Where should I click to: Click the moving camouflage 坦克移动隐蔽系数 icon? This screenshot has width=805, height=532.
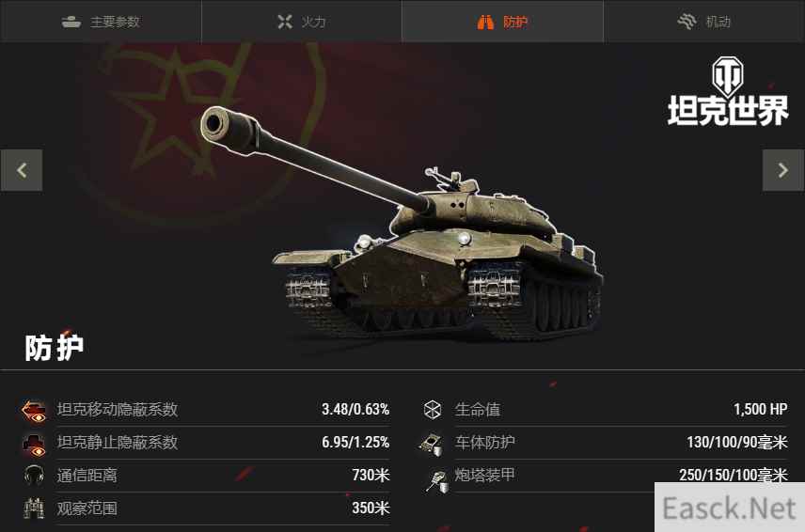click(x=35, y=411)
